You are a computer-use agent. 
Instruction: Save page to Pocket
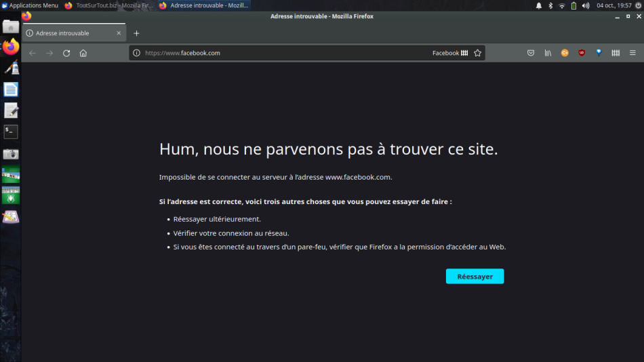[x=531, y=53]
